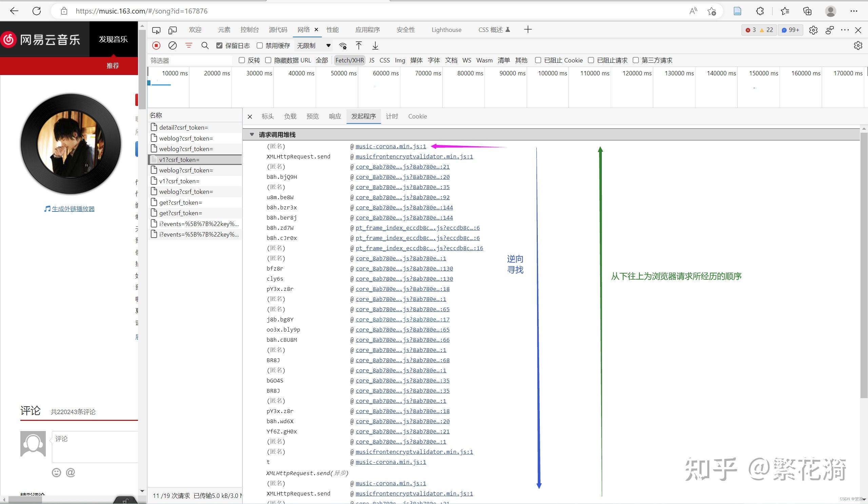Open the inspect element picker tool
The width and height of the screenshot is (868, 504).
156,30
